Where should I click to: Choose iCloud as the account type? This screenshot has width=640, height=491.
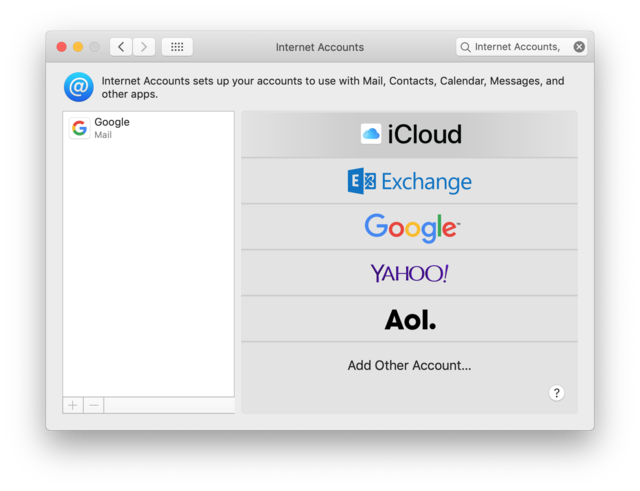point(409,134)
